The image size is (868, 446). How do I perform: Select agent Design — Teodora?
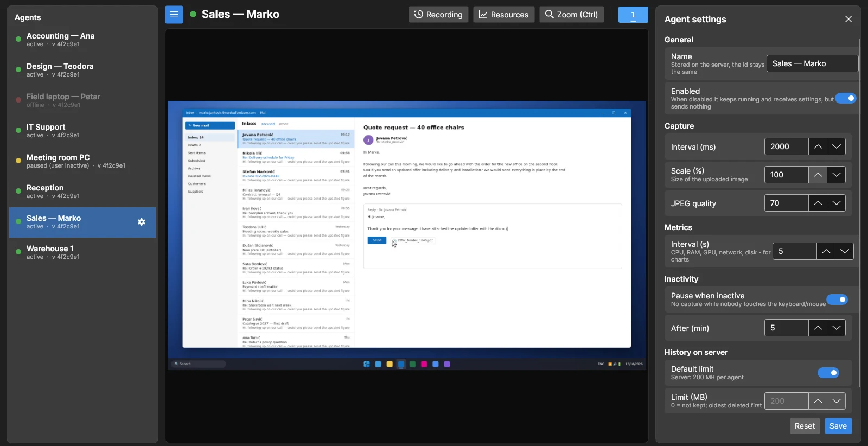(x=82, y=70)
